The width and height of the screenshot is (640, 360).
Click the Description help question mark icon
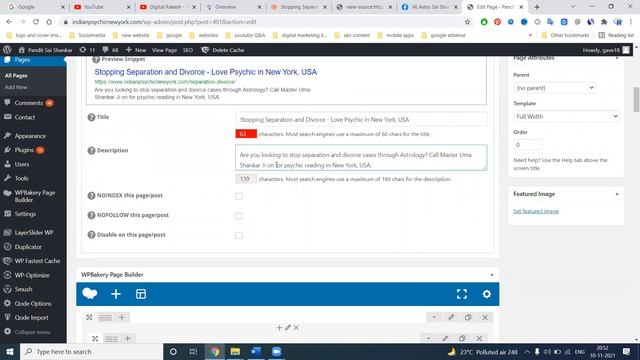point(91,151)
